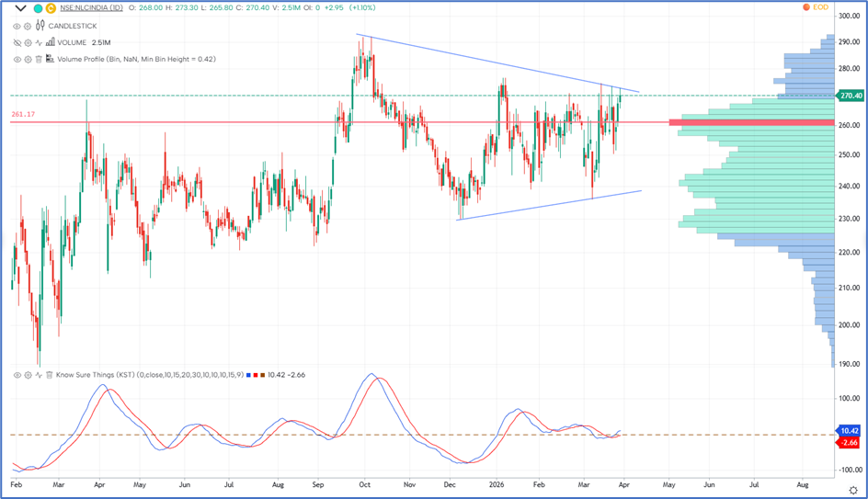Toggle visibility of the CANDLESTICK series

click(x=17, y=26)
